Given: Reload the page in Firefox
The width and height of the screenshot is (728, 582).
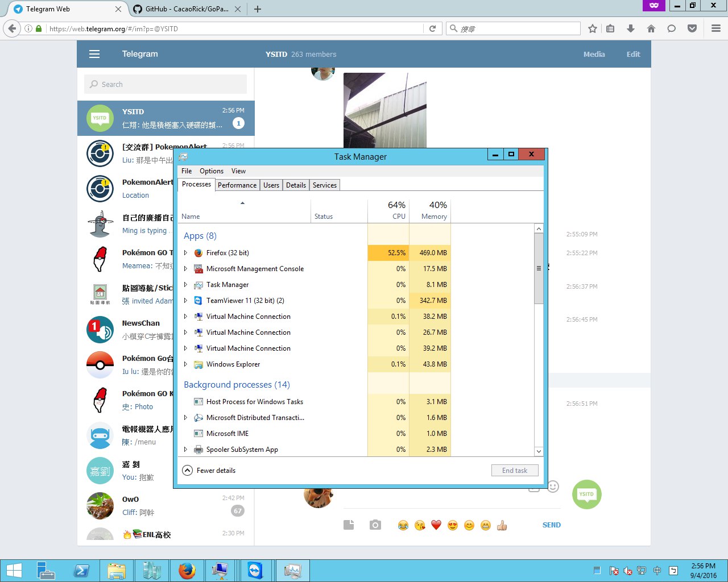Looking at the screenshot, I should click(432, 28).
